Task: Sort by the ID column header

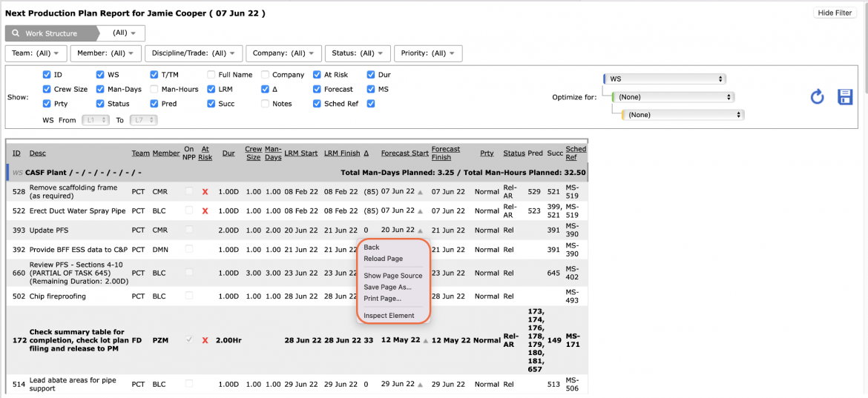Action: pyautogui.click(x=16, y=153)
